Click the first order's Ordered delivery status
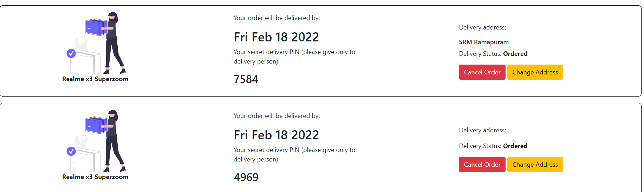The image size is (644, 192). tap(515, 54)
